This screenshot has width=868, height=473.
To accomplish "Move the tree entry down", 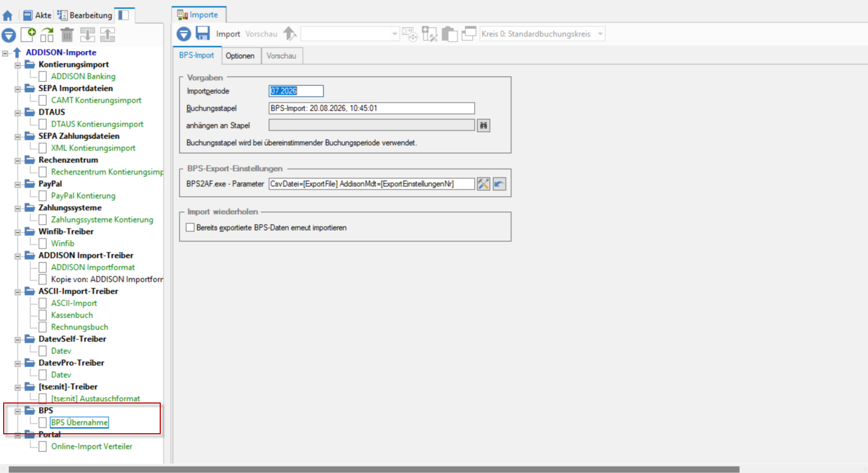I will point(88,35).
